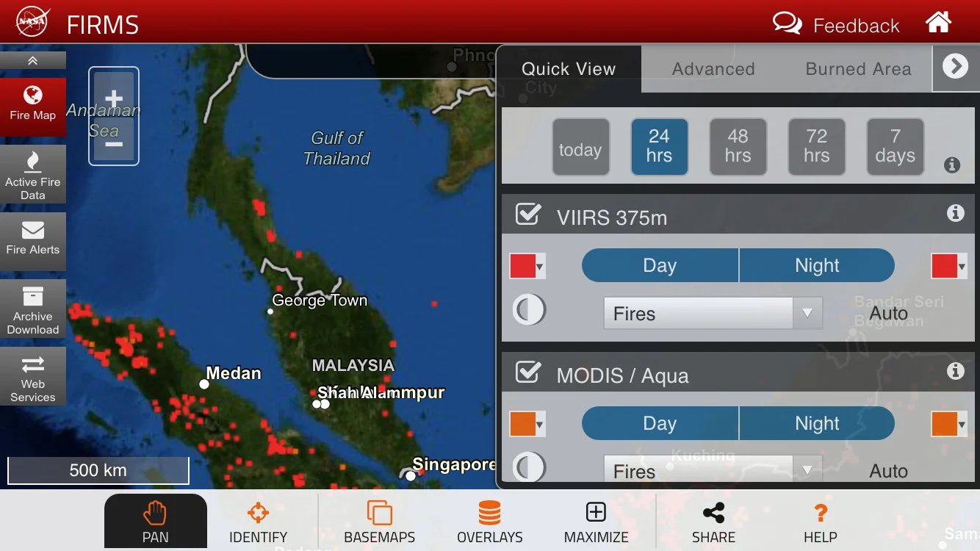Click the Singapore label on map
The height and width of the screenshot is (551, 980).
[454, 464]
